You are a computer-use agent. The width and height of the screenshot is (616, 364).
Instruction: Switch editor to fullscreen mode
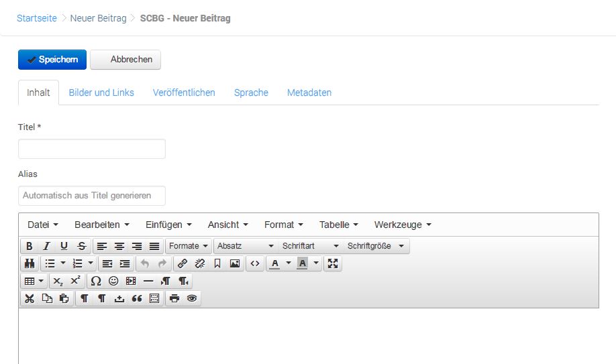(x=333, y=263)
